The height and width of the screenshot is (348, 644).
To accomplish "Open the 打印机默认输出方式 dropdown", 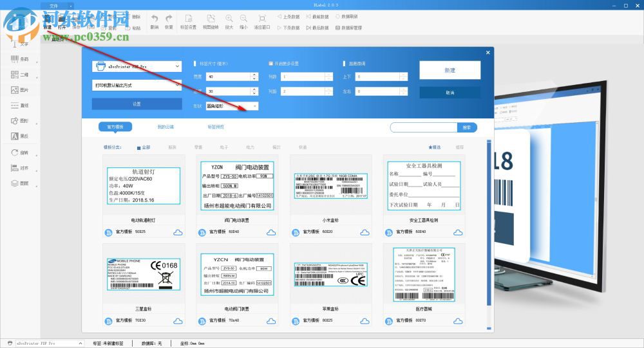I will tap(137, 85).
